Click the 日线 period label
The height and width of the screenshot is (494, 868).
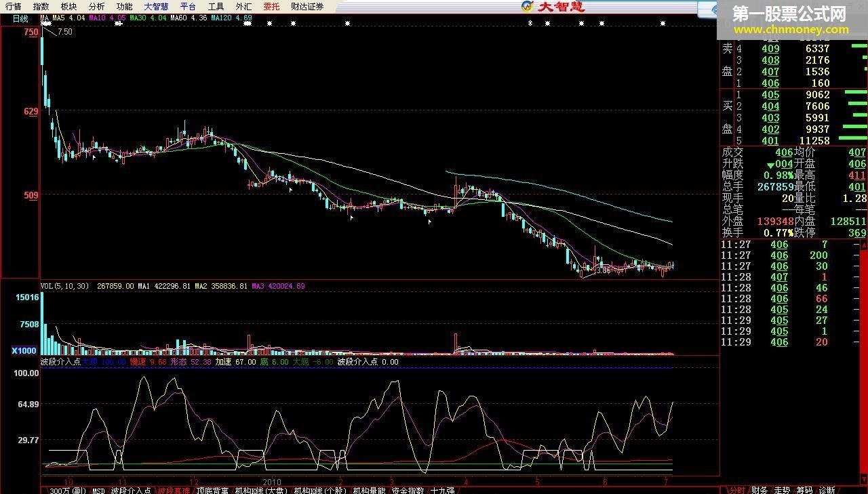click(20, 18)
